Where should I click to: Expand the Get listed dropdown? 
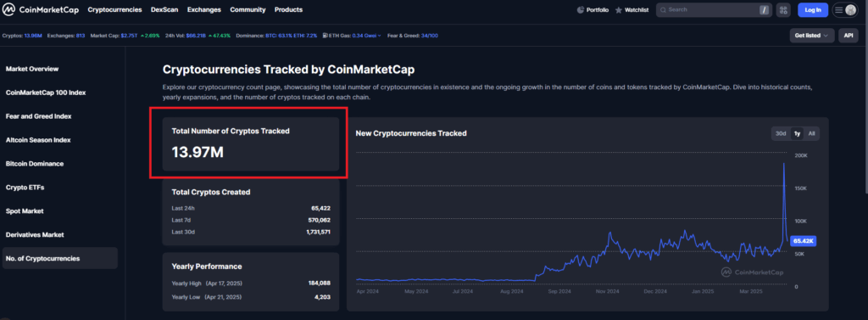pyautogui.click(x=812, y=36)
